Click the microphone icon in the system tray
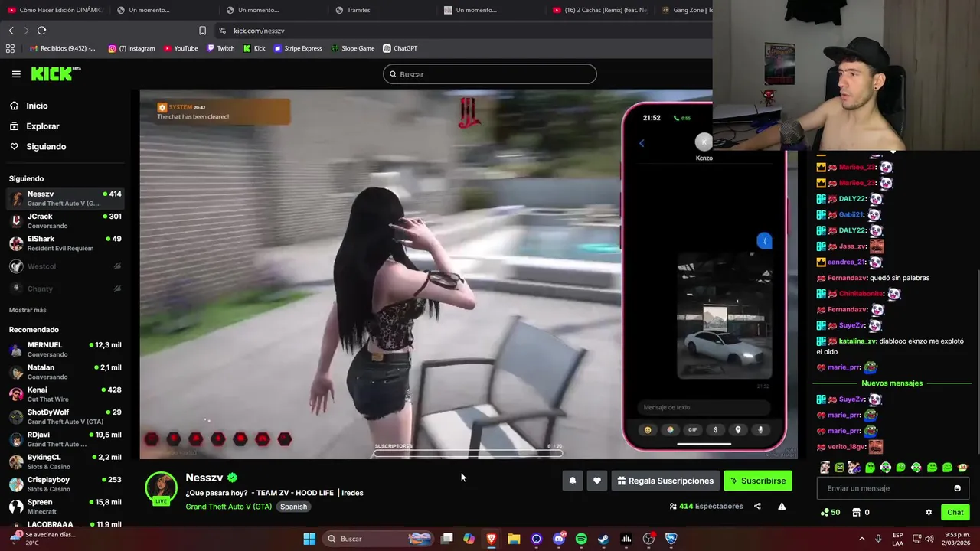The width and height of the screenshot is (980, 551). (878, 539)
